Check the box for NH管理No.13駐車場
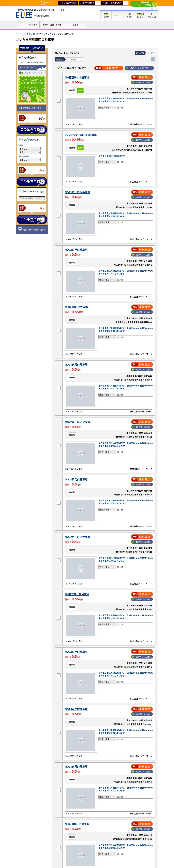This screenshot has width=174, height=868. (x=59, y=101)
